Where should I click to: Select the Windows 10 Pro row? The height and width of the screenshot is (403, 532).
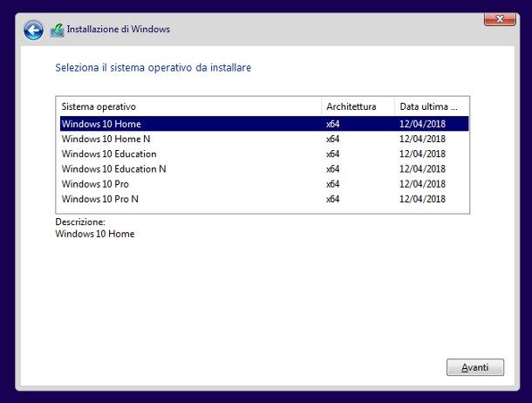pyautogui.click(x=264, y=184)
